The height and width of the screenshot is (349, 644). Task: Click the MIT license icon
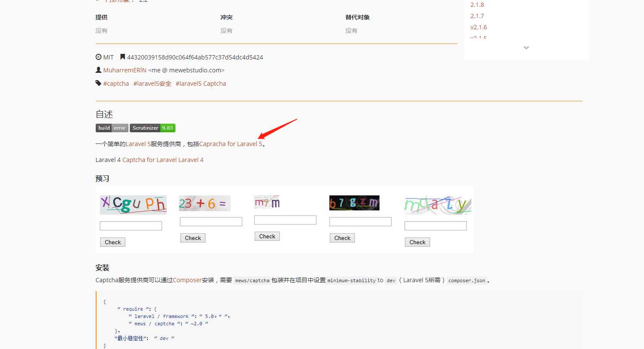click(x=98, y=57)
